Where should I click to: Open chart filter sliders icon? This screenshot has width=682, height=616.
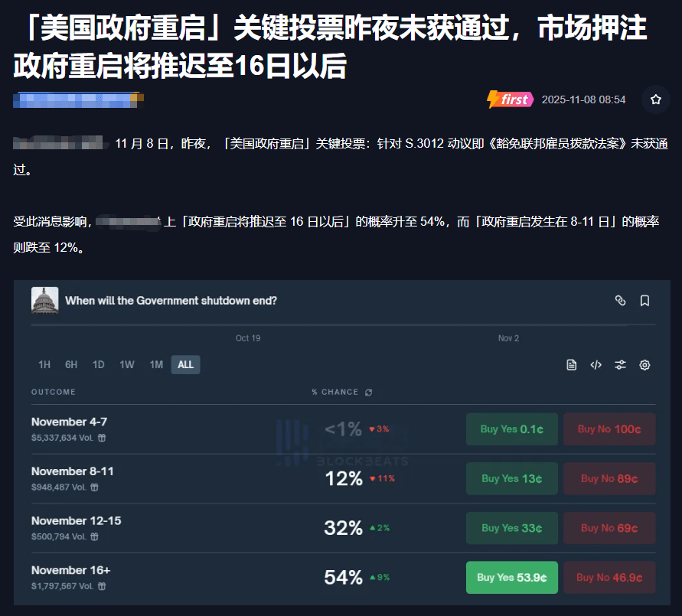tap(620, 365)
